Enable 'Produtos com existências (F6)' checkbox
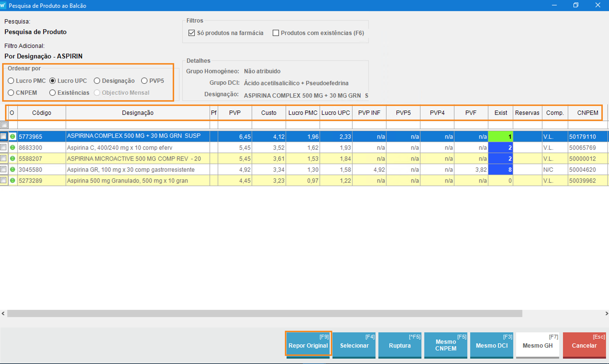 click(x=276, y=33)
